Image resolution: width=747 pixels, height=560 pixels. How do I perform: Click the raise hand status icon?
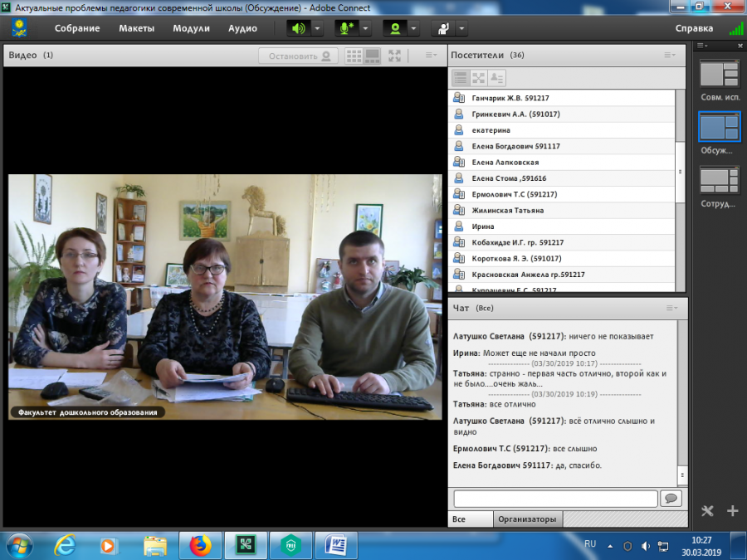pos(443,28)
